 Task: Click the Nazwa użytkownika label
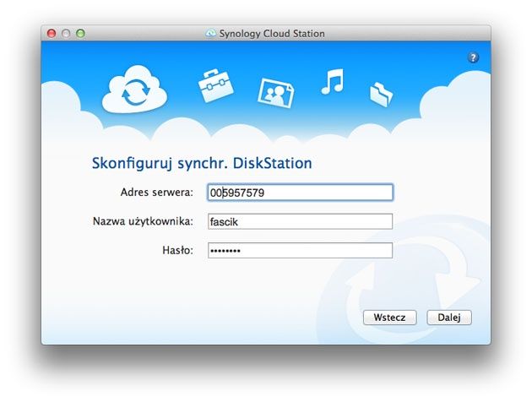(x=143, y=221)
